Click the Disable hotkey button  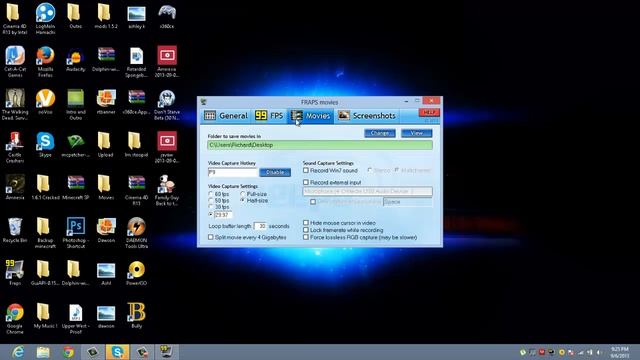(275, 172)
